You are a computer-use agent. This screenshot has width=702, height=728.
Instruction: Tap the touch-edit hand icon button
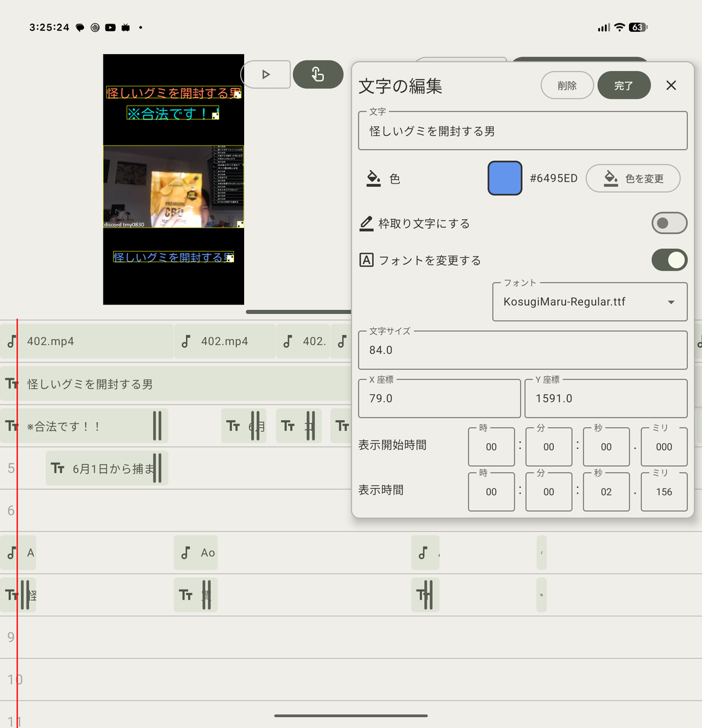pyautogui.click(x=318, y=74)
